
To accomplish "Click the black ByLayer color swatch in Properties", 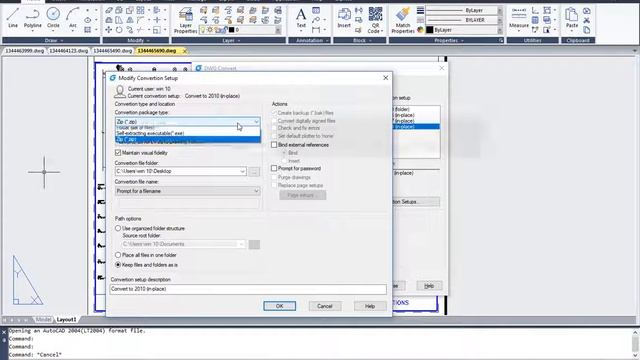I will point(430,30).
